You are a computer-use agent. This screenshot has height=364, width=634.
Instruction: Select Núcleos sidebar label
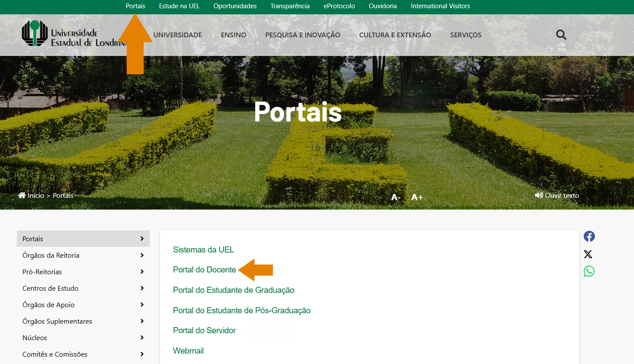35,338
